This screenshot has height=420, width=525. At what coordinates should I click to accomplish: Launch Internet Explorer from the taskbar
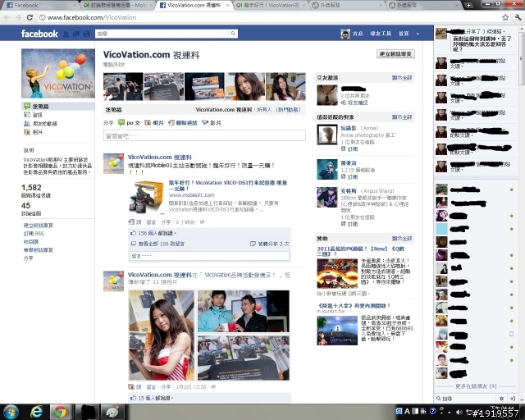point(36,412)
